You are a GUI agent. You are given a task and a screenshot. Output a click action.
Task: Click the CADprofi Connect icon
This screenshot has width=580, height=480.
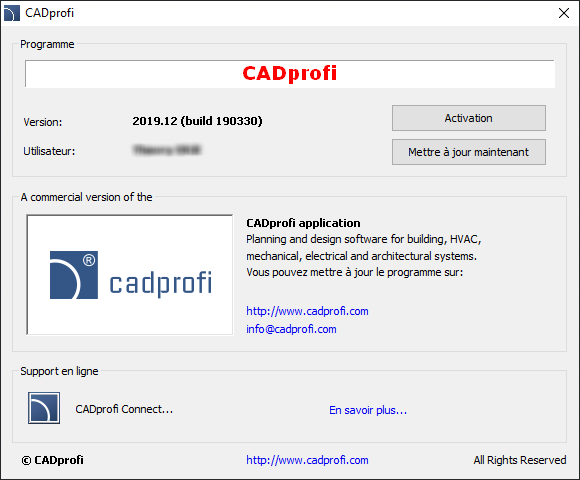[x=44, y=408]
